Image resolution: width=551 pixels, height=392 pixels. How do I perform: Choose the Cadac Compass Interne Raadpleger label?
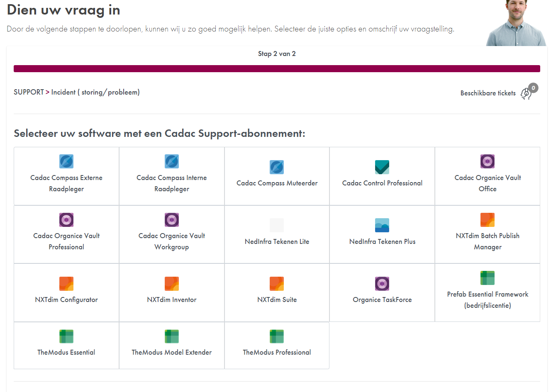172,183
